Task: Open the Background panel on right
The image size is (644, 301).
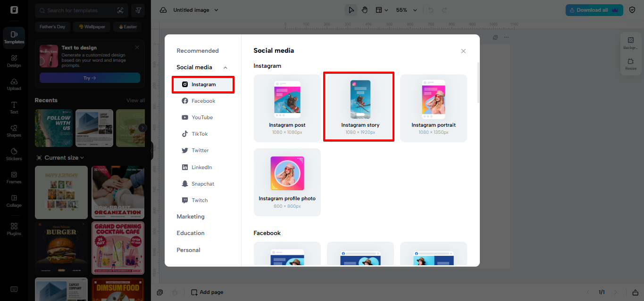Action: click(x=630, y=43)
